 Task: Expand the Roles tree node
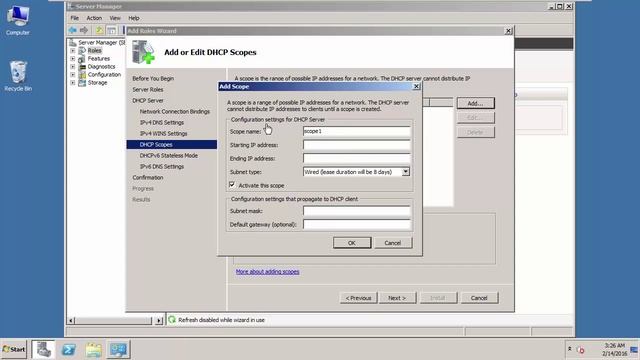click(73, 51)
